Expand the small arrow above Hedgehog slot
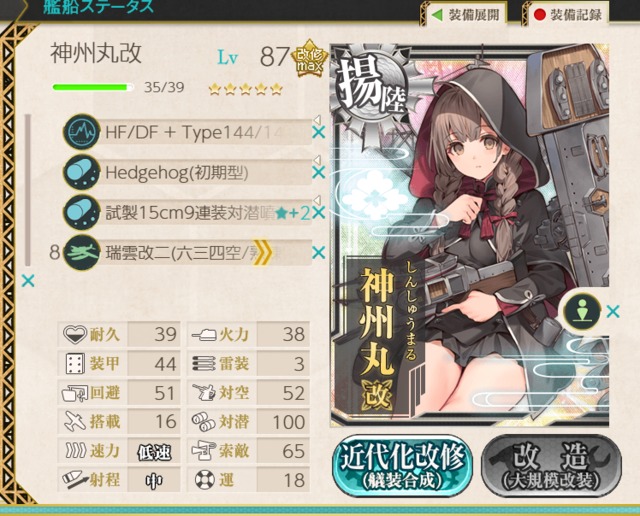This screenshot has height=516, width=640. [x=317, y=159]
